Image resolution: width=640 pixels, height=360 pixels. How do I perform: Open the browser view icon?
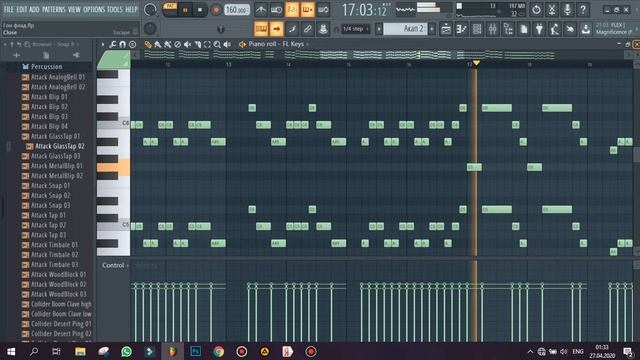tap(508, 29)
